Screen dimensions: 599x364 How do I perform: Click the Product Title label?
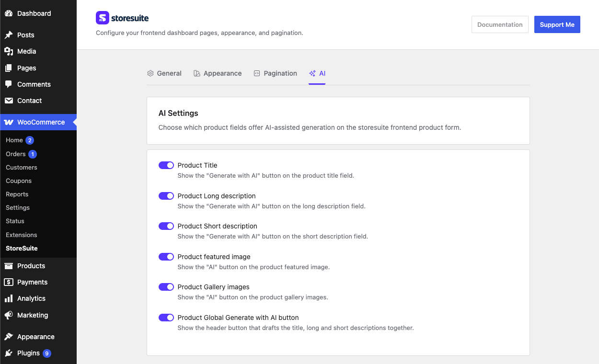click(x=197, y=165)
